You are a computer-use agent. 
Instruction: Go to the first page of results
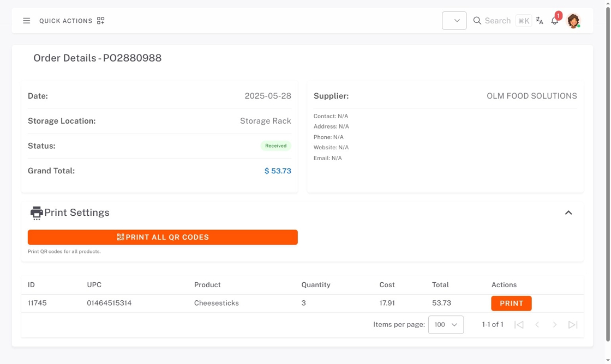coord(519,325)
